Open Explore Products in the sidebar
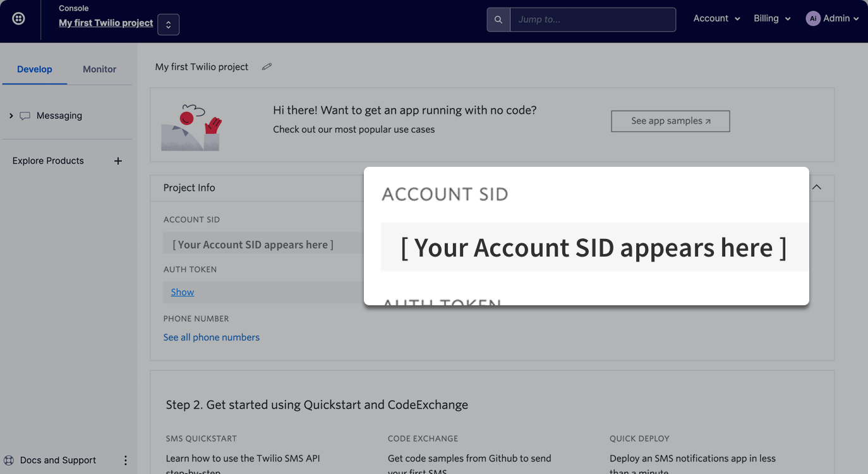This screenshot has height=474, width=868. [x=48, y=161]
